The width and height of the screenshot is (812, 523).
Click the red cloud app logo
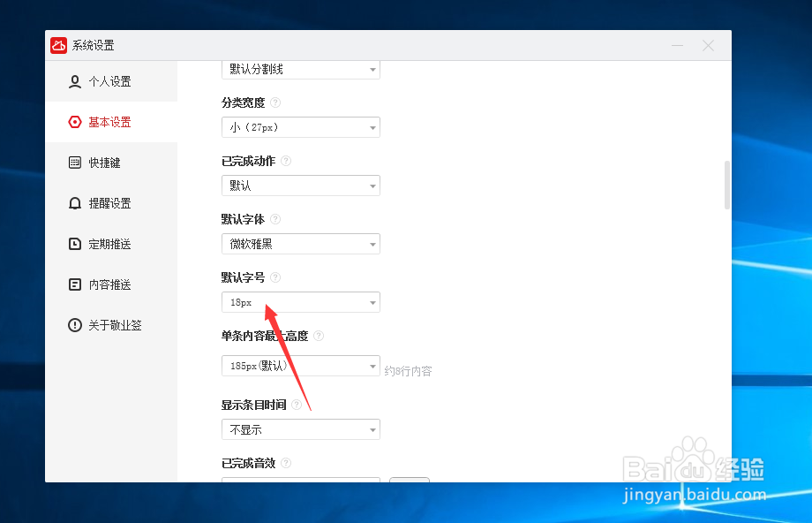tap(58, 46)
